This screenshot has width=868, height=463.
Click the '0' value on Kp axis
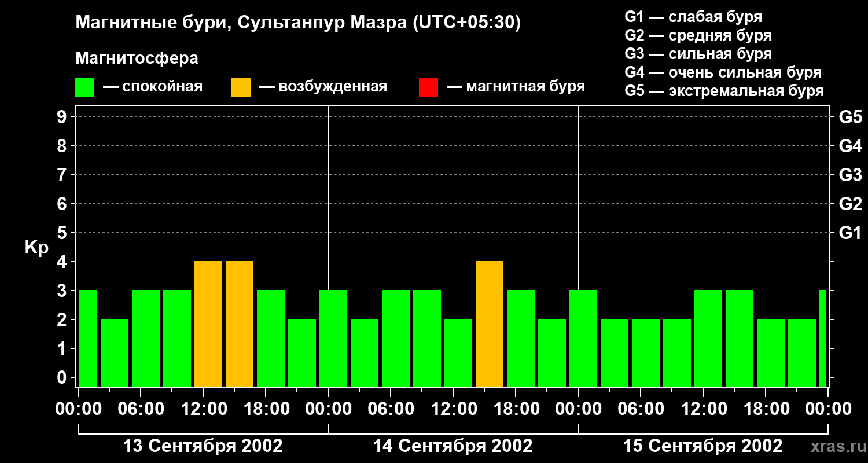(63, 377)
